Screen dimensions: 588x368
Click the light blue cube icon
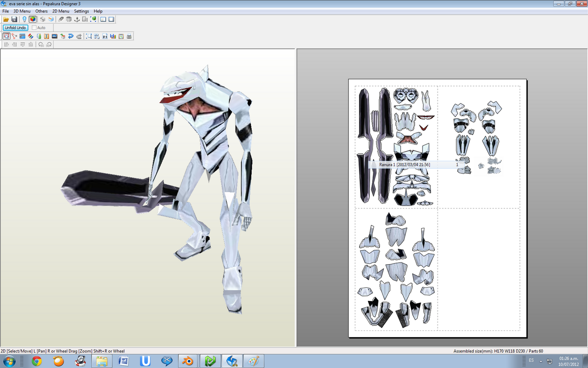click(51, 19)
